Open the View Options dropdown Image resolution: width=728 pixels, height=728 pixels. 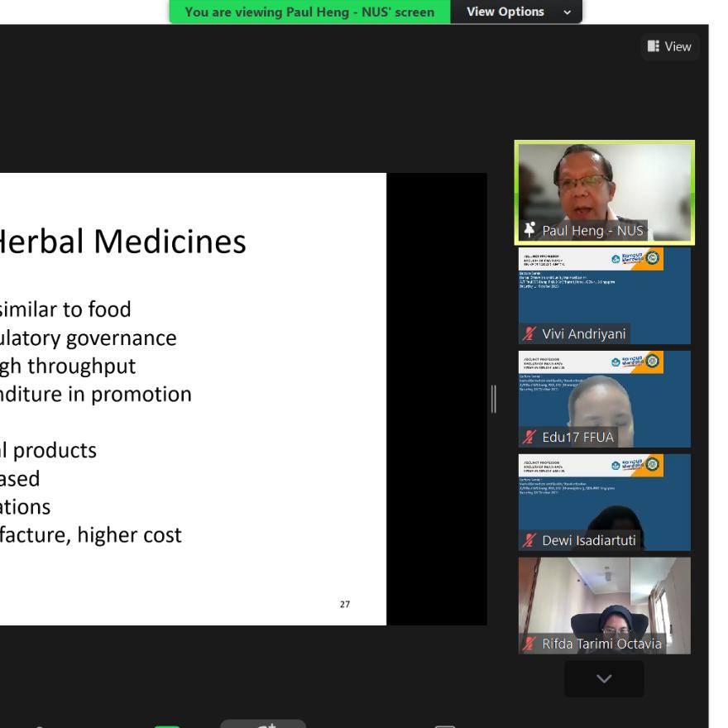pyautogui.click(x=517, y=12)
